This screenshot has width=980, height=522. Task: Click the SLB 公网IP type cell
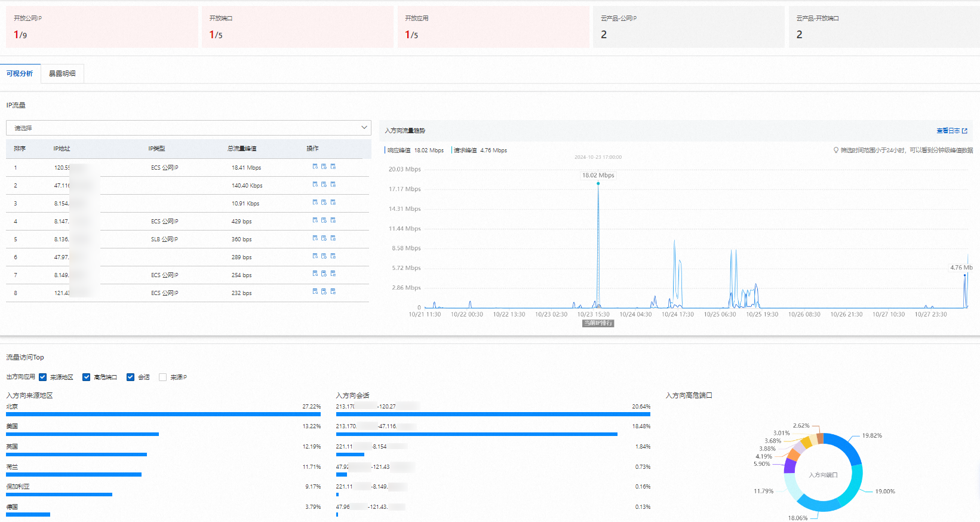tap(164, 239)
